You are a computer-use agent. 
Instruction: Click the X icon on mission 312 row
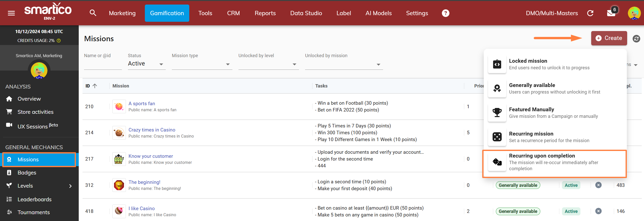(598, 185)
